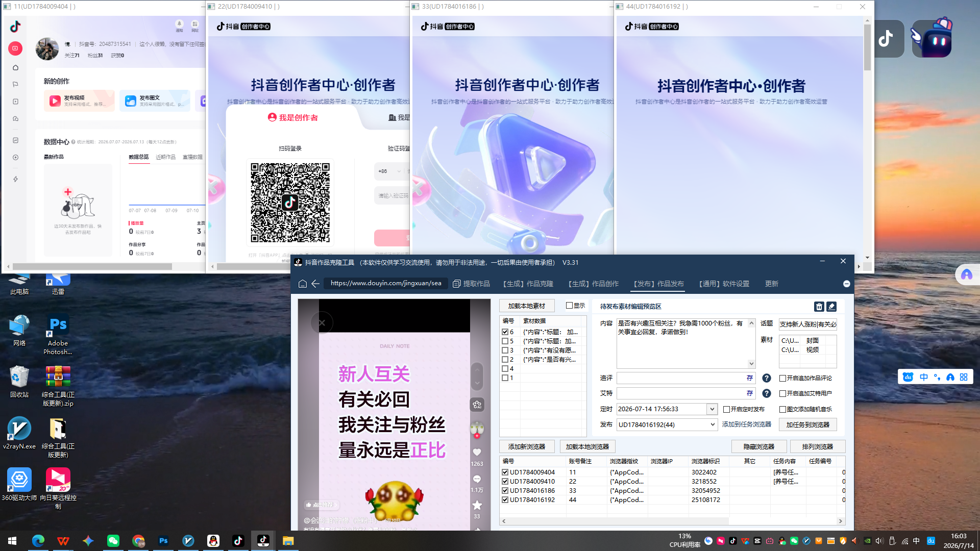Go back with the arrow beside the URL field

pos(315,284)
